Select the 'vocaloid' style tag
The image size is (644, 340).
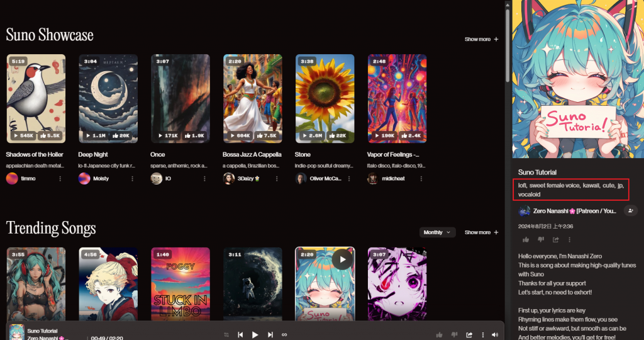pos(530,195)
